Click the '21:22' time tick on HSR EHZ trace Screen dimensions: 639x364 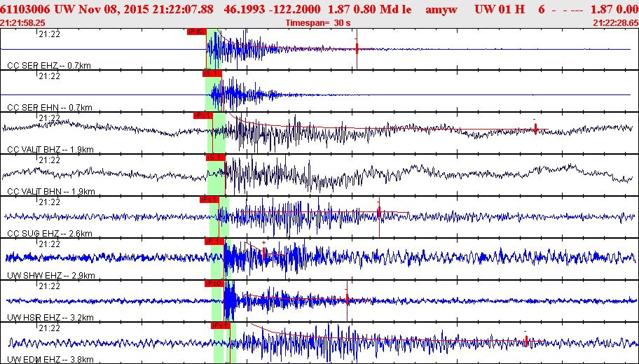tap(49, 286)
